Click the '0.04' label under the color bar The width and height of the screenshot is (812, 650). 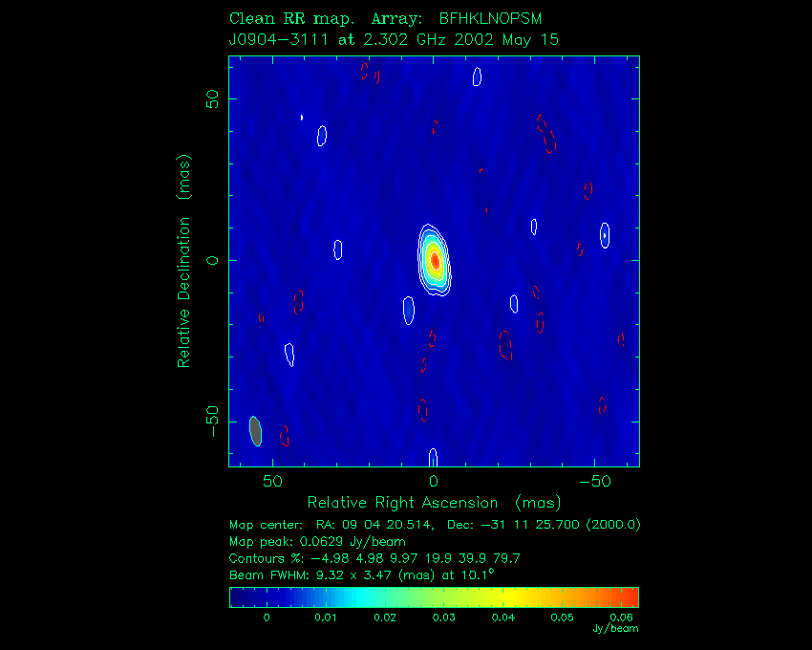(x=503, y=617)
